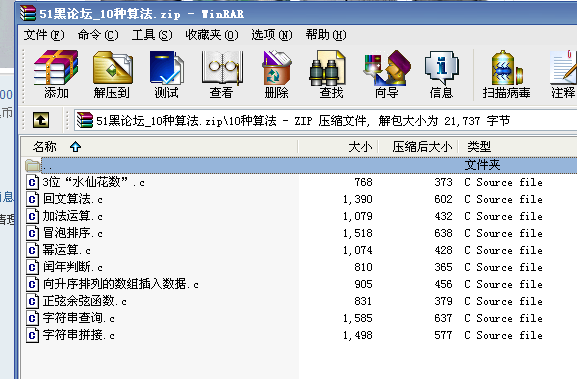Sort by 名称 column header
Screen dimensions: 577x379
[x=159, y=147]
